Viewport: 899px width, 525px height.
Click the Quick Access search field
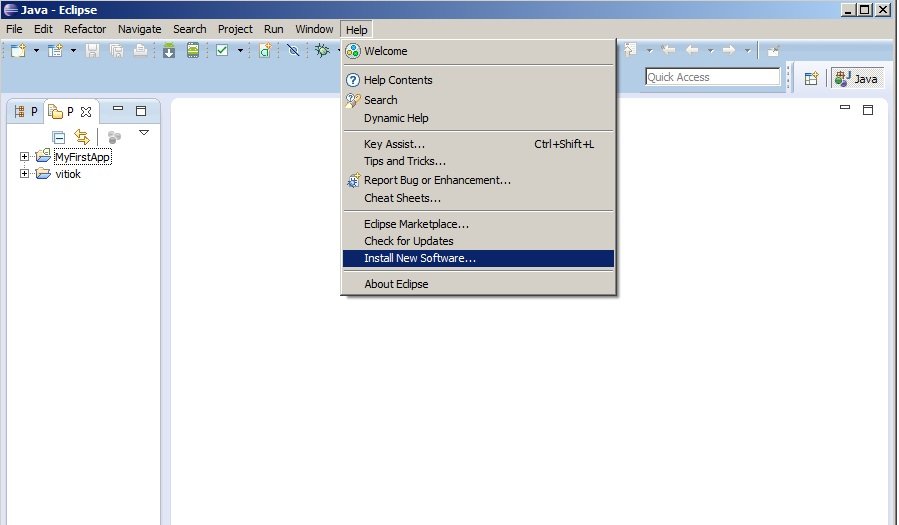713,77
